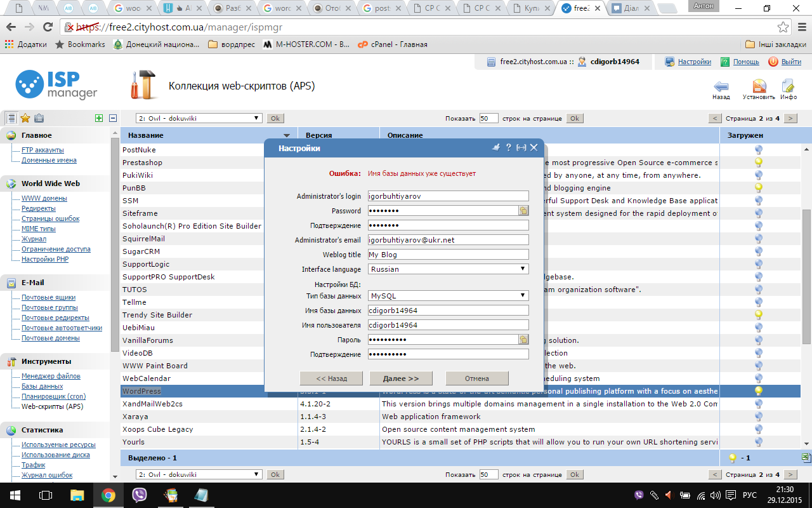Open help question mark in Настройки dialog
This screenshot has width=812, height=508.
(x=509, y=147)
